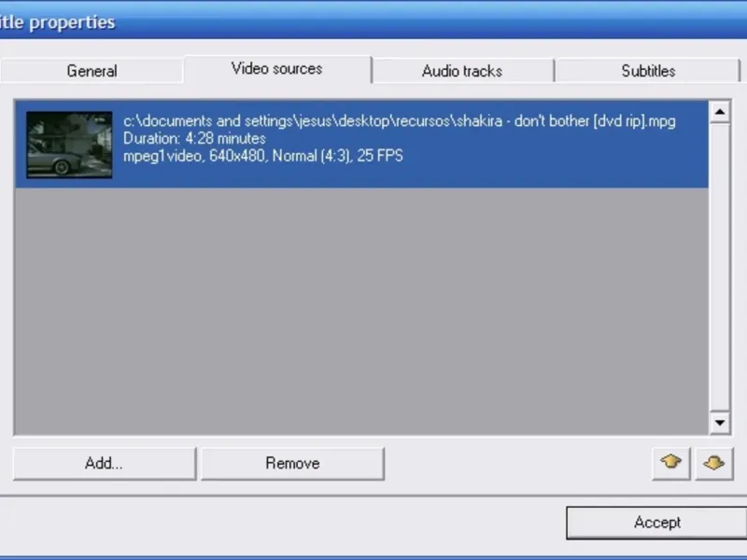This screenshot has width=747, height=560.
Task: Click the Duration: 4:28 minutes text
Action: pos(194,138)
